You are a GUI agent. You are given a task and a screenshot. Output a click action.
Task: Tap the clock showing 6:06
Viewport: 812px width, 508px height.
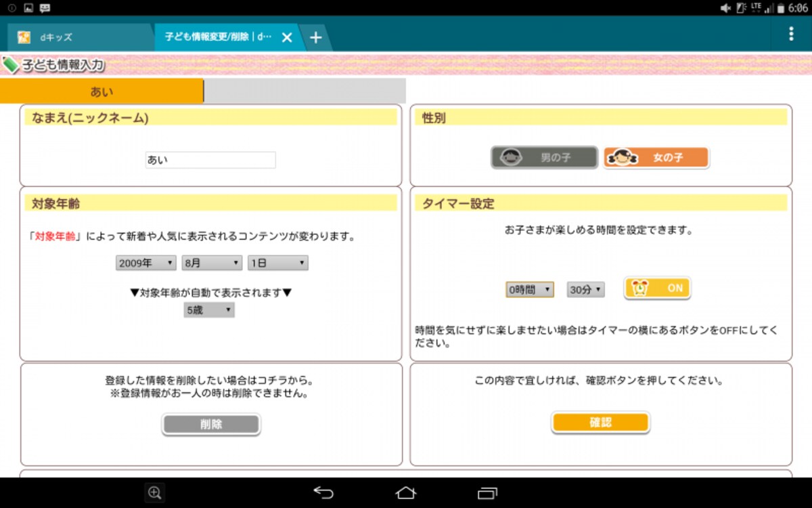[797, 7]
